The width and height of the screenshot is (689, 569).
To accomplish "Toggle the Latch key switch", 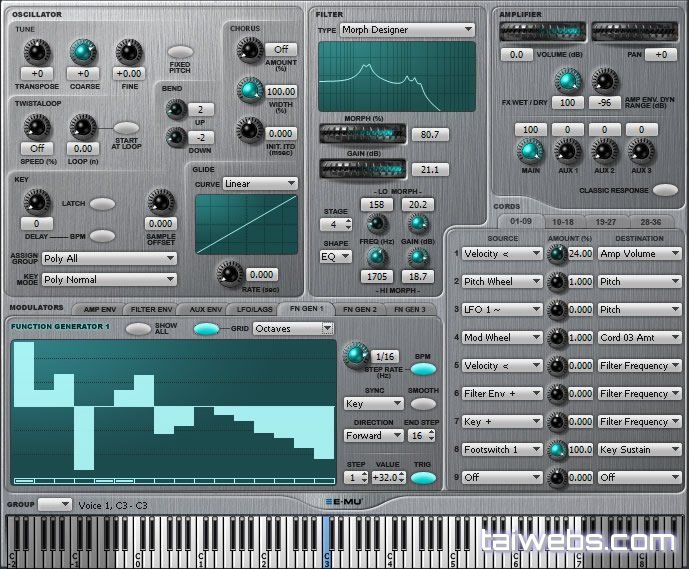I will click(102, 204).
